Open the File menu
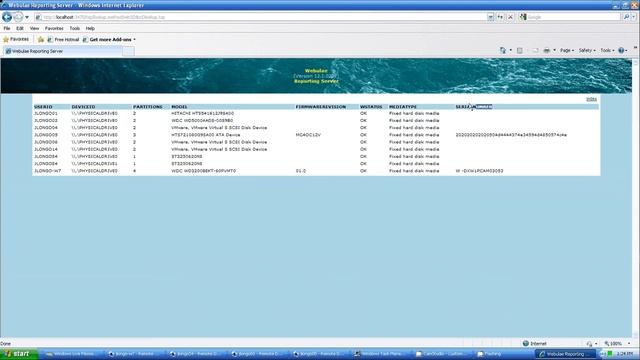 pos(7,29)
